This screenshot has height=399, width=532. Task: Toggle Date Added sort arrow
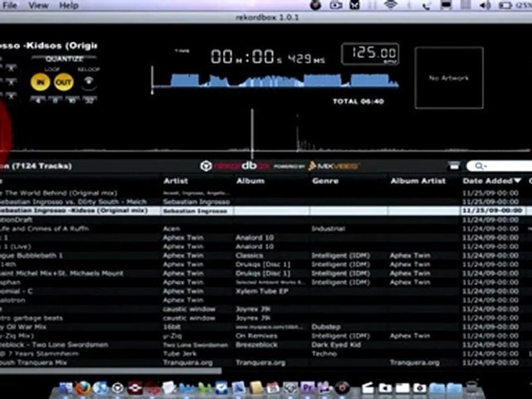(x=517, y=181)
